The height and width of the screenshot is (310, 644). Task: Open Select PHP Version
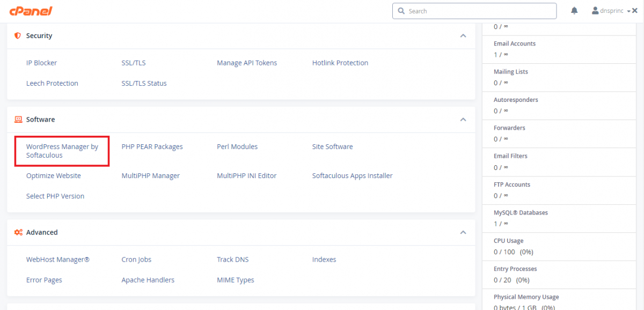click(x=55, y=196)
